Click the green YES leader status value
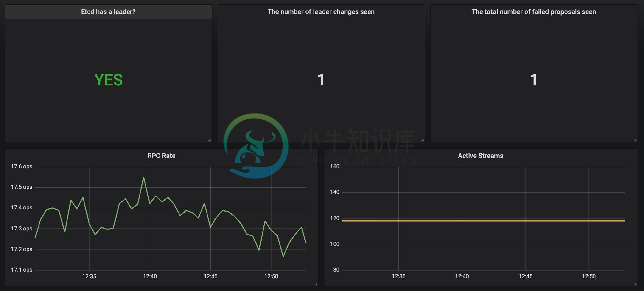644x291 pixels. pos(109,80)
